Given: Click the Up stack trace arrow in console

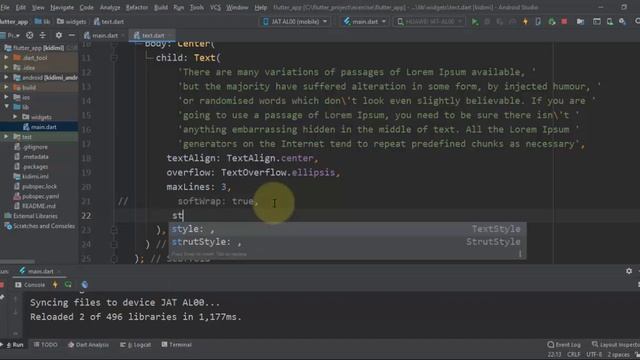Looking at the screenshot, I should 16,299.
